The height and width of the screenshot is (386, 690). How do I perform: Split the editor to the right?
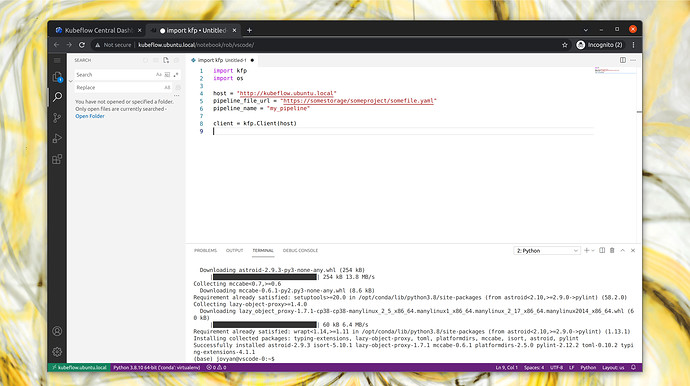pyautogui.click(x=623, y=60)
